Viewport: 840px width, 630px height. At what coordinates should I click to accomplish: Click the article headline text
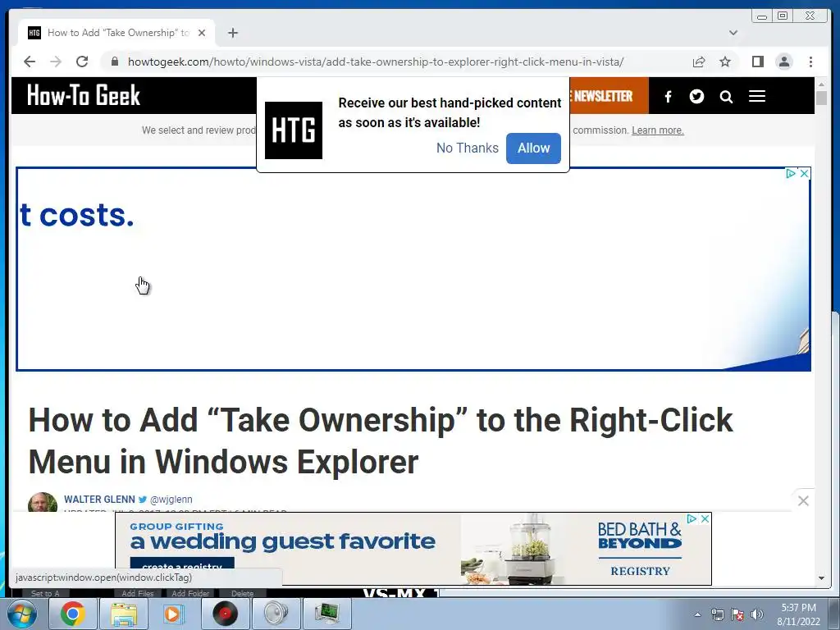tap(381, 441)
